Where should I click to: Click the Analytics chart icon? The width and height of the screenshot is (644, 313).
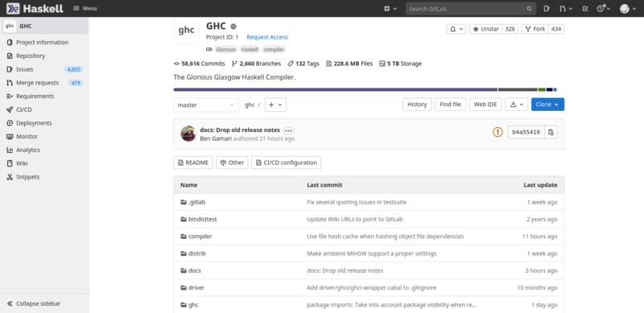(x=10, y=150)
